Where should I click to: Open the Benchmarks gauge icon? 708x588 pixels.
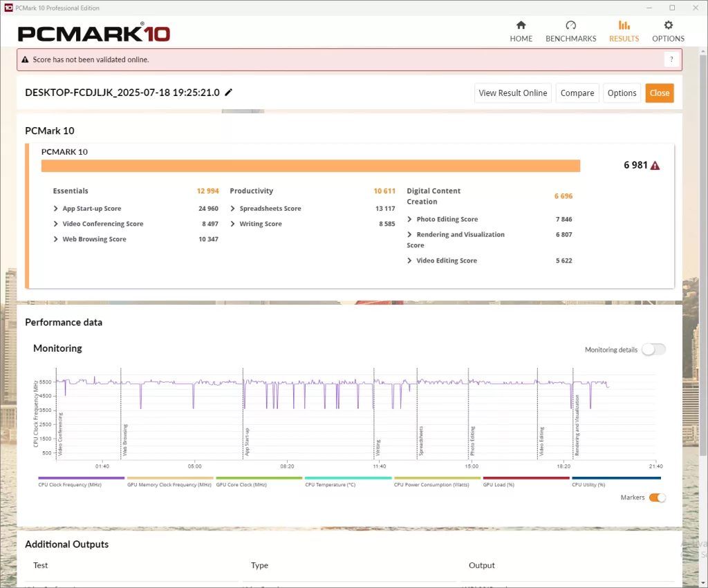(570, 25)
